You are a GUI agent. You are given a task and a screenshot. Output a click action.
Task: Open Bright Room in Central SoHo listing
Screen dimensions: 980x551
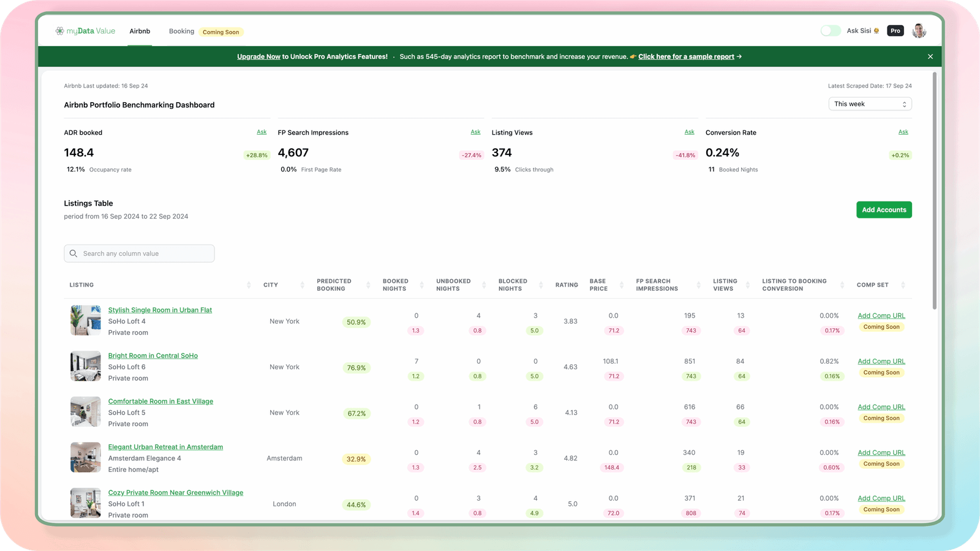pyautogui.click(x=153, y=356)
